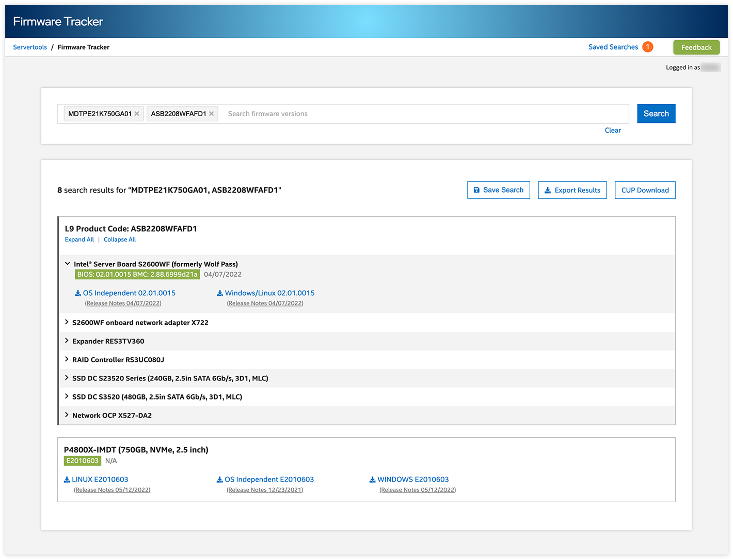Image resolution: width=733 pixels, height=560 pixels.
Task: Click the N/A text beside the E2010603 badge
Action: (111, 461)
